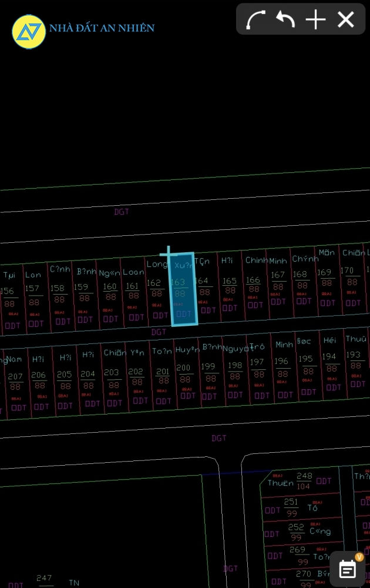370x588 pixels.
Task: Open the notes calendar icon
Action: tap(348, 569)
